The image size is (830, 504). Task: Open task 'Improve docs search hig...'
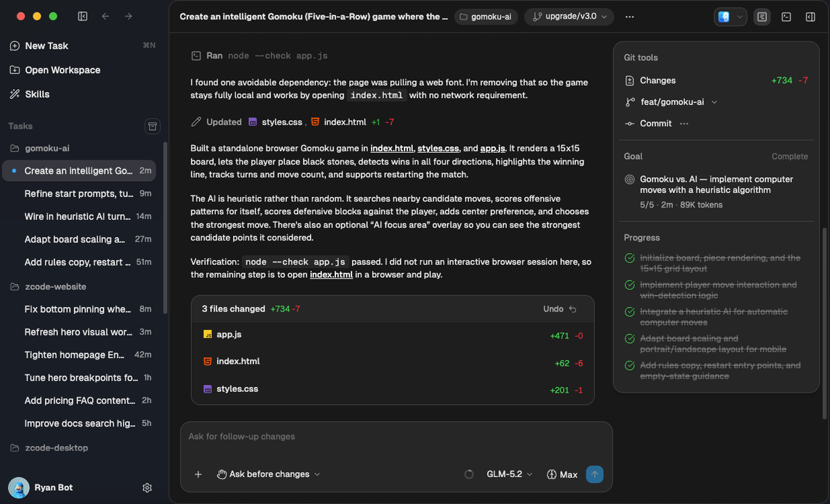click(x=80, y=423)
